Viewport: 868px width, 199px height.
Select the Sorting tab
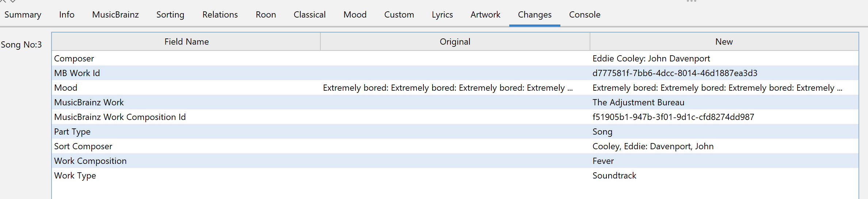tap(170, 15)
